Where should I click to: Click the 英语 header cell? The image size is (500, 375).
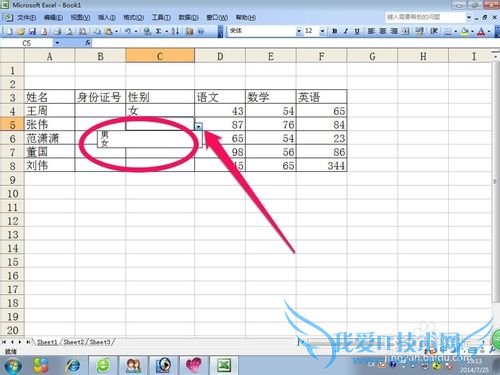[x=321, y=97]
